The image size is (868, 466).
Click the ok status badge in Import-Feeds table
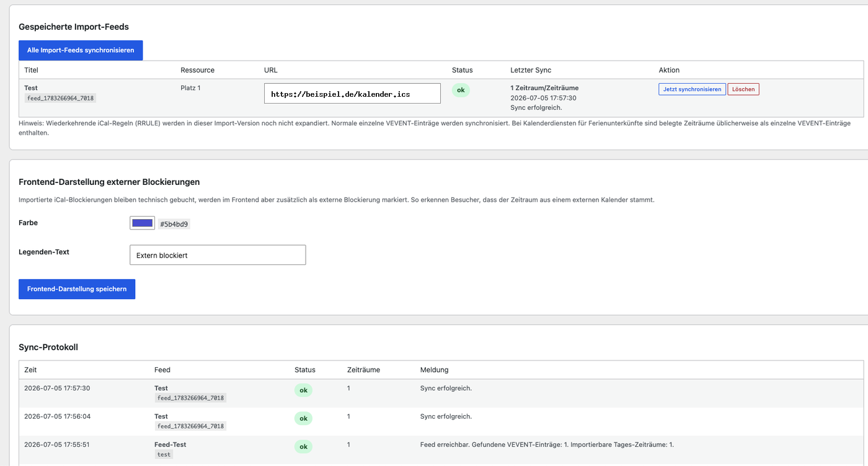[461, 90]
